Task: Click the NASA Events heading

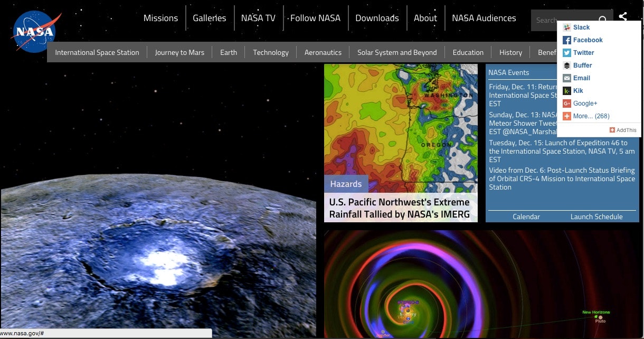Action: pyautogui.click(x=509, y=72)
